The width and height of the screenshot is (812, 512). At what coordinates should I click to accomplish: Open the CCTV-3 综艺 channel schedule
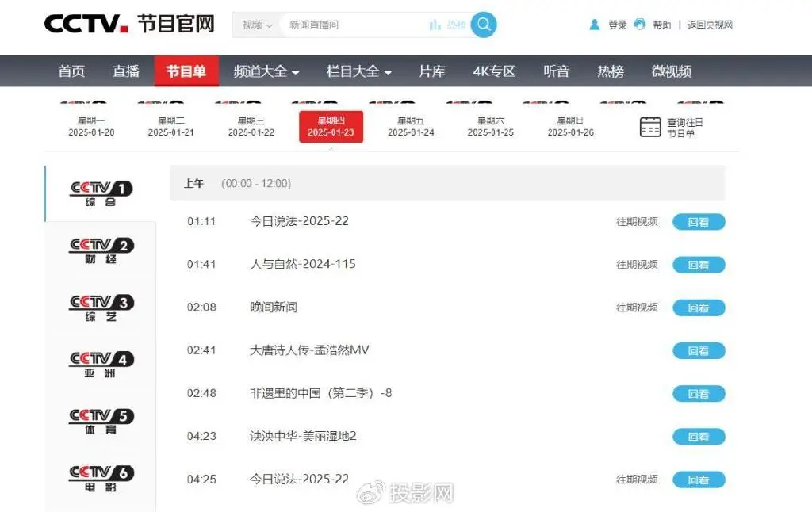(100, 304)
